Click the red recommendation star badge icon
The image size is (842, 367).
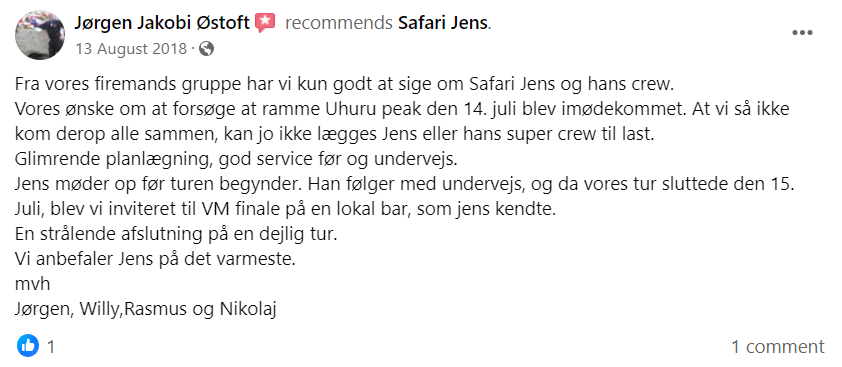pos(265,23)
